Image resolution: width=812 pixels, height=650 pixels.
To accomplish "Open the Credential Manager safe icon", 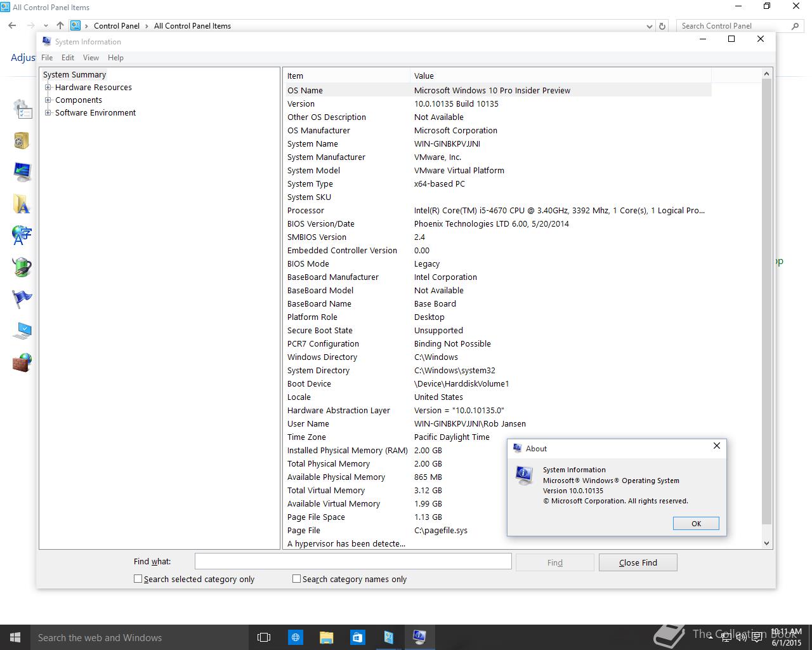I will [x=22, y=140].
